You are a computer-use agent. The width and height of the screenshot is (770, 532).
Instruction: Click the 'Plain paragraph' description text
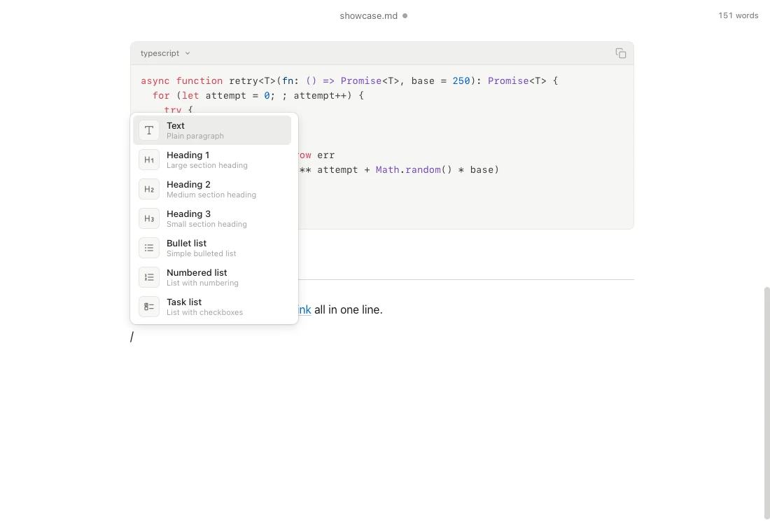pyautogui.click(x=195, y=136)
